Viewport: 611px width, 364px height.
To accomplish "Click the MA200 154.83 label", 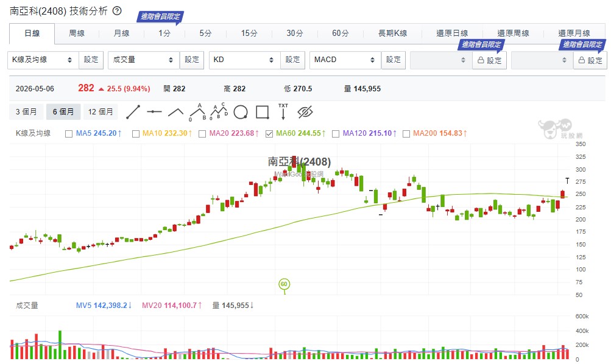I will coord(440,133).
